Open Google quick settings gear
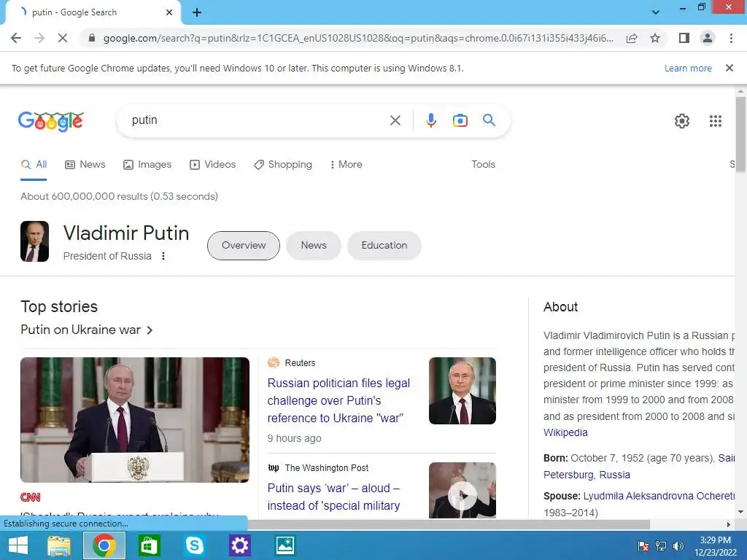Viewport: 747px width, 560px height. click(682, 121)
